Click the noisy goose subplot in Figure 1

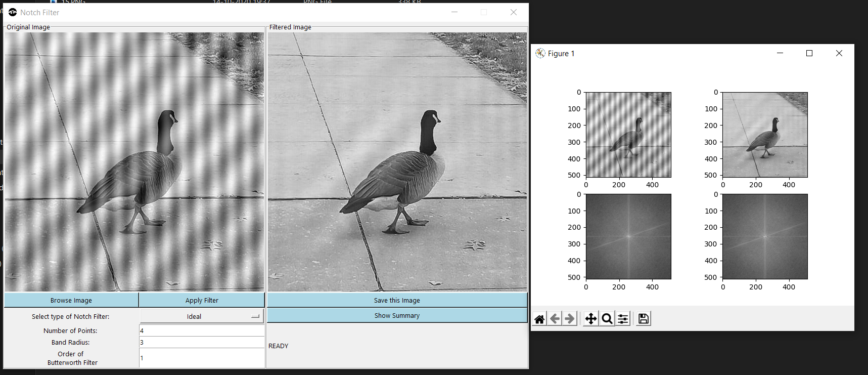[628, 135]
